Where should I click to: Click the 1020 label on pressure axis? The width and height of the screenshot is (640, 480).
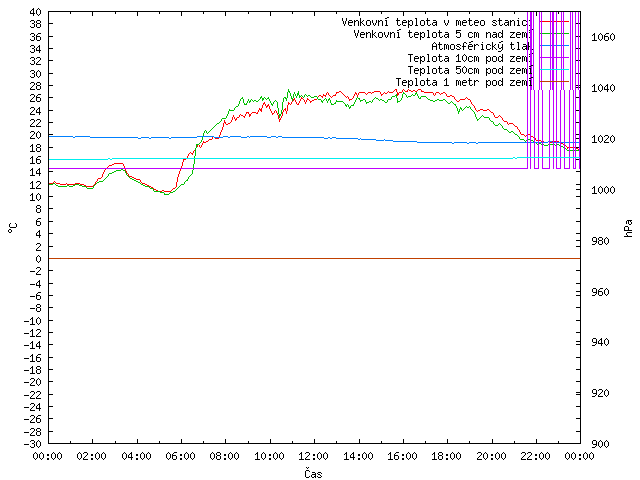tap(603, 139)
